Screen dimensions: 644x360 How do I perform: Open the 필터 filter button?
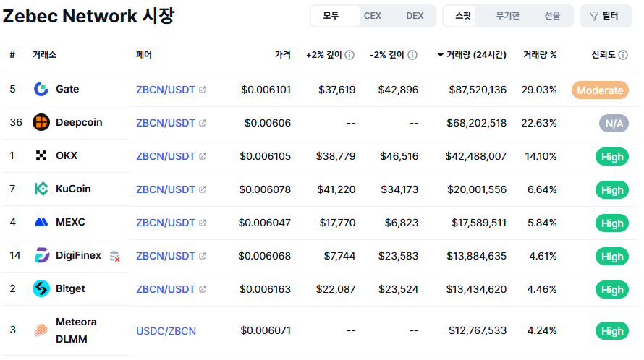[x=606, y=16]
